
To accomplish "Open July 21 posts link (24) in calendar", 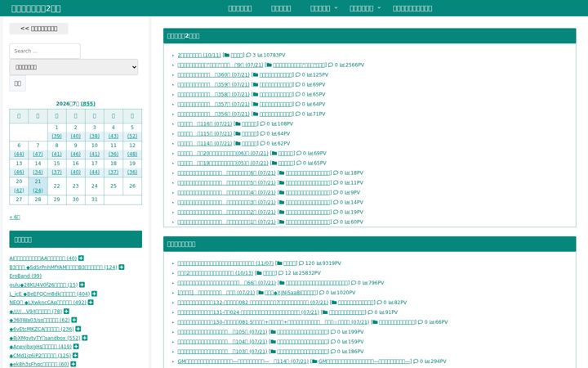I will click(x=38, y=191).
